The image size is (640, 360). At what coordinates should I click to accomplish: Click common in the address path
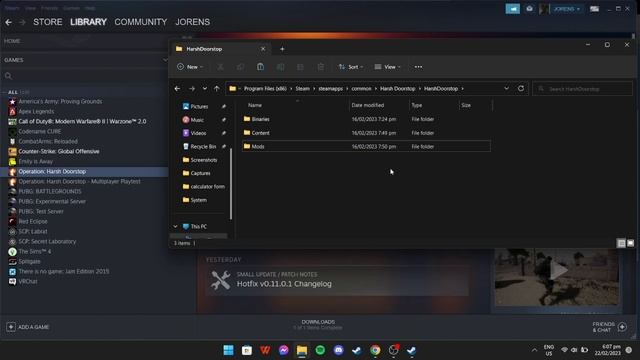click(361, 89)
